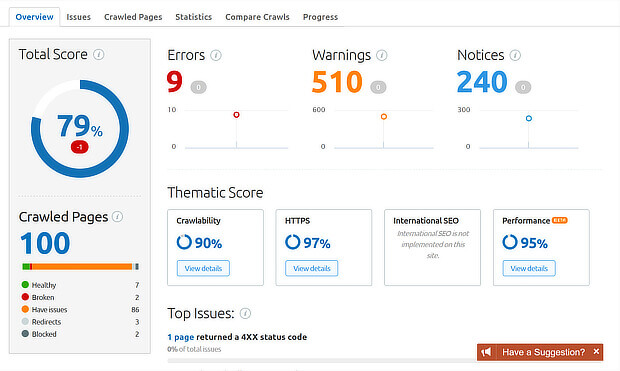Open the Crawled Pages tab
The height and width of the screenshot is (371, 620).
point(133,17)
